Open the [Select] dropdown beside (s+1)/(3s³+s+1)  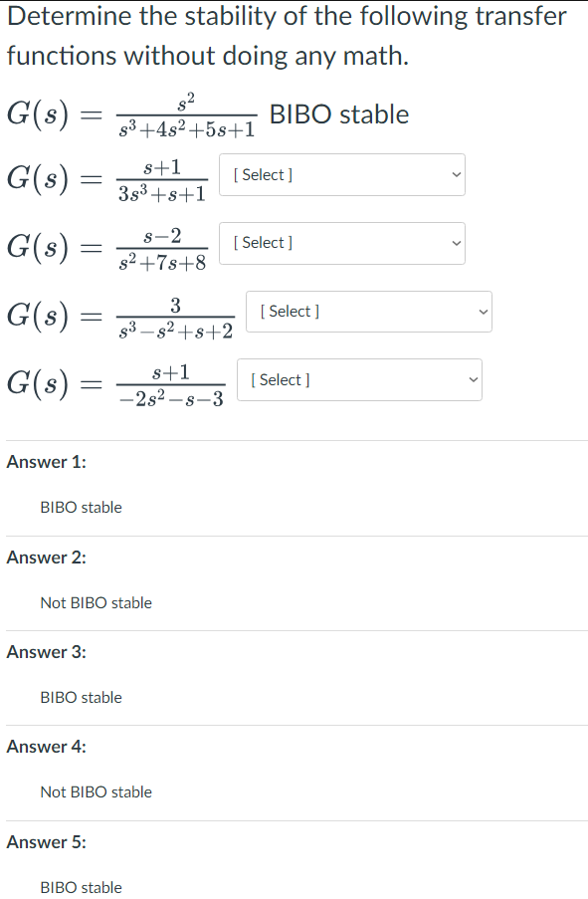click(x=341, y=174)
